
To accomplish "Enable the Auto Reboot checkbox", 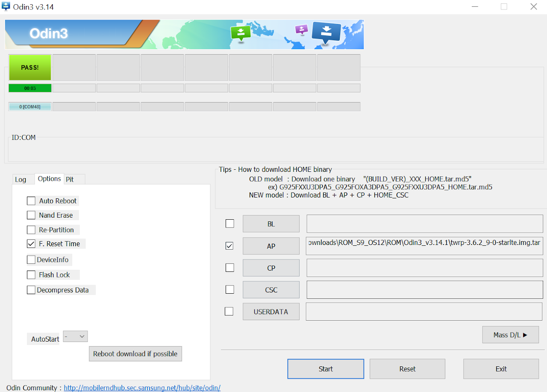I will [31, 201].
